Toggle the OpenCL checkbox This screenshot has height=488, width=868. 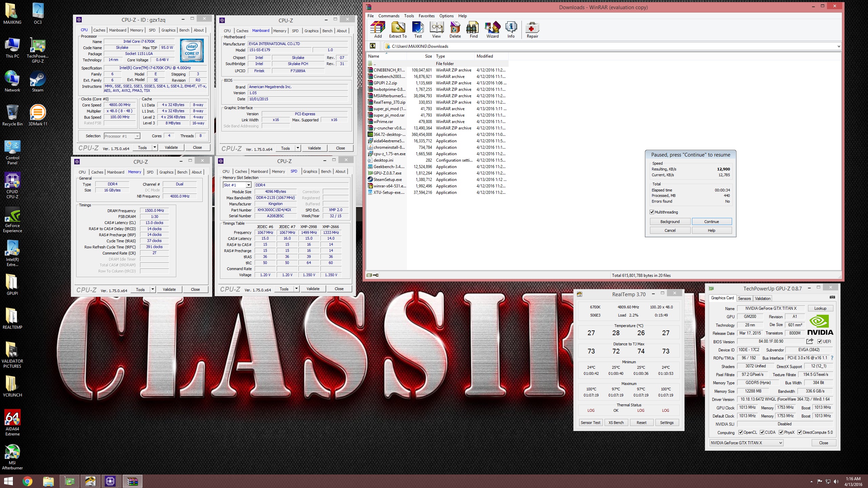tap(741, 432)
